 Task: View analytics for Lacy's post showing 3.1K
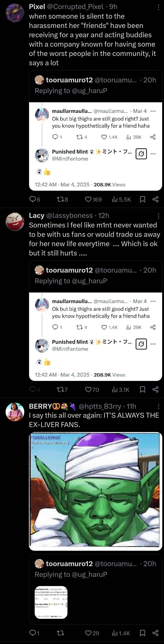click(120, 389)
